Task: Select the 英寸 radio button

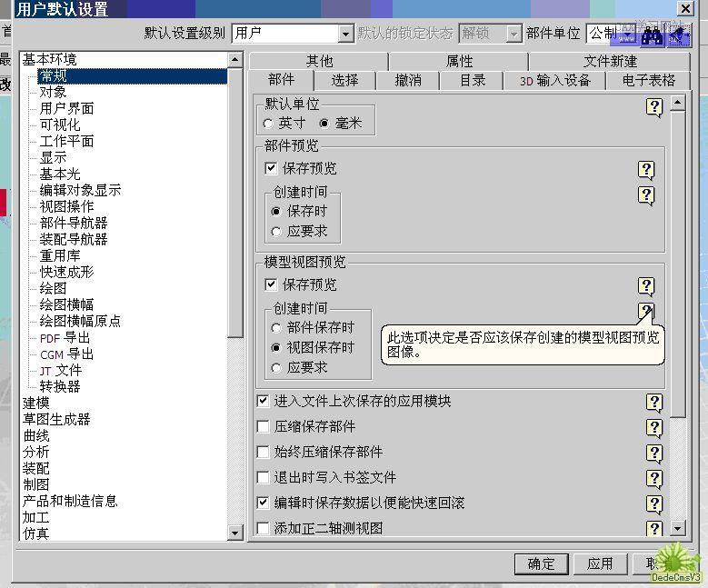Action: click(x=268, y=124)
